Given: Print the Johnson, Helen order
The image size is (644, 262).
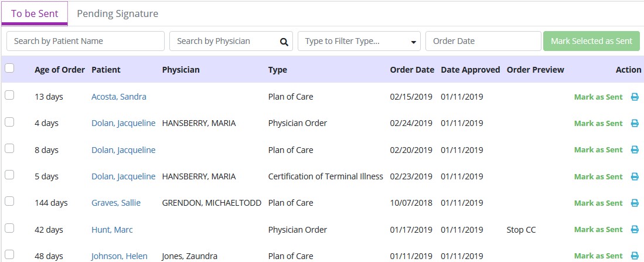Looking at the screenshot, I should (635, 256).
